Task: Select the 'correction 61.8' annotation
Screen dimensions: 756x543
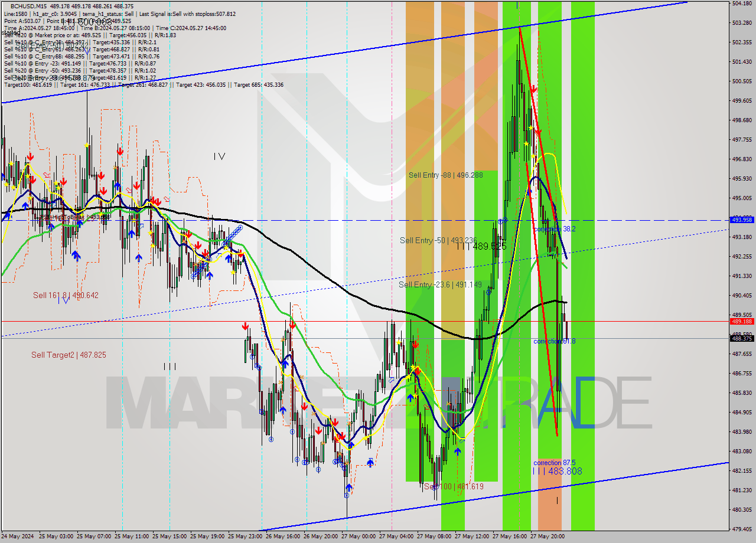Action: [554, 341]
